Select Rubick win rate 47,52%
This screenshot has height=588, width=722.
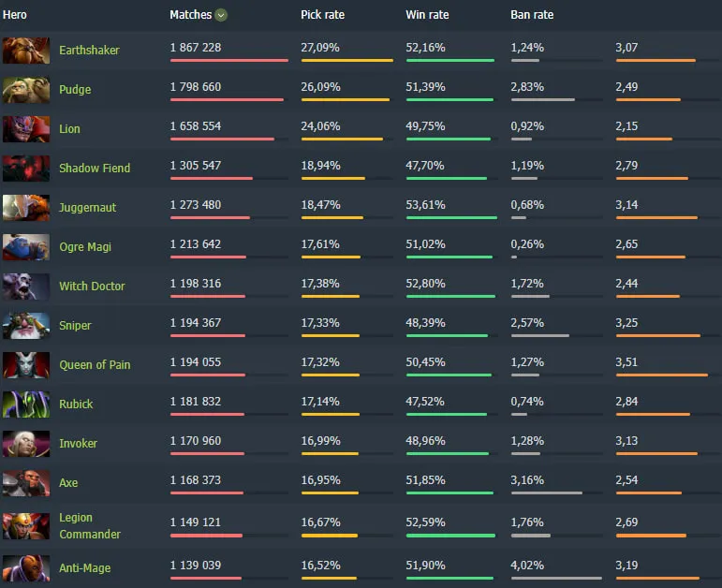425,402
